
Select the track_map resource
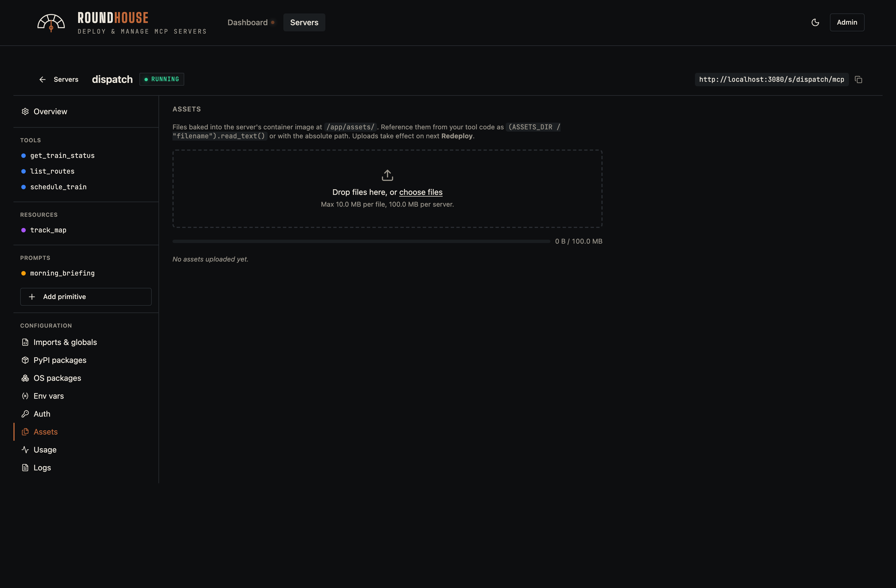point(86,230)
